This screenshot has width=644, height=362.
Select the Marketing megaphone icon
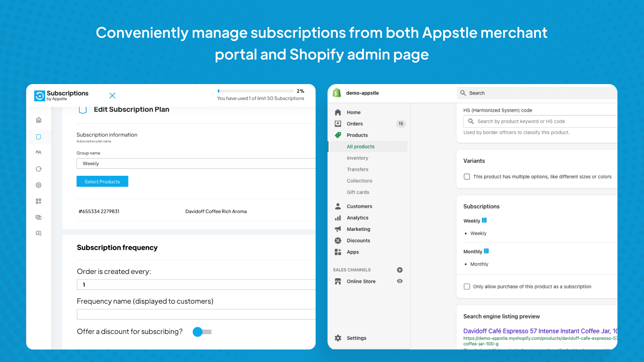(x=338, y=229)
